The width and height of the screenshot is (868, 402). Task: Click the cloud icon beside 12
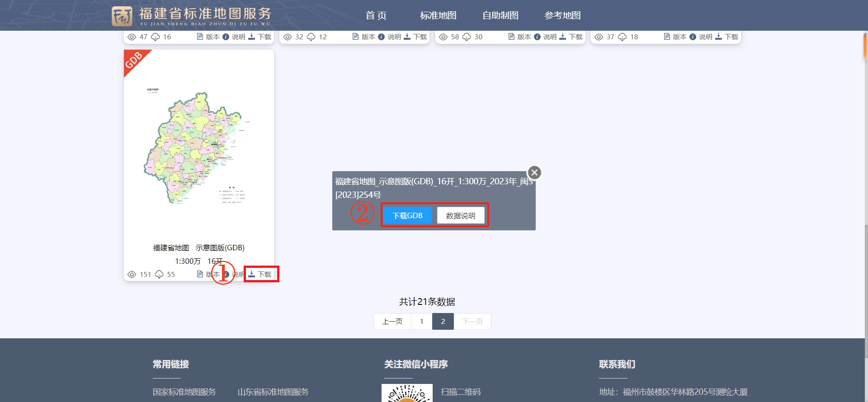pyautogui.click(x=311, y=37)
